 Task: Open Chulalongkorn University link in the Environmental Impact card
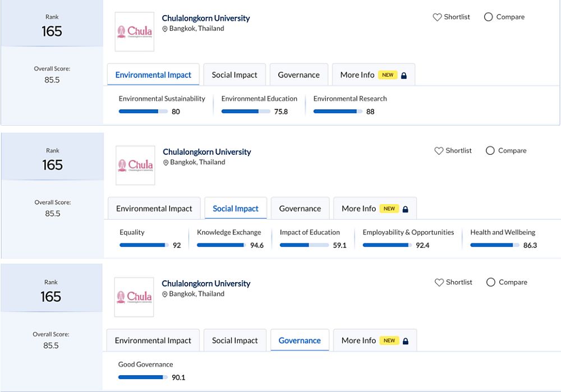point(206,18)
